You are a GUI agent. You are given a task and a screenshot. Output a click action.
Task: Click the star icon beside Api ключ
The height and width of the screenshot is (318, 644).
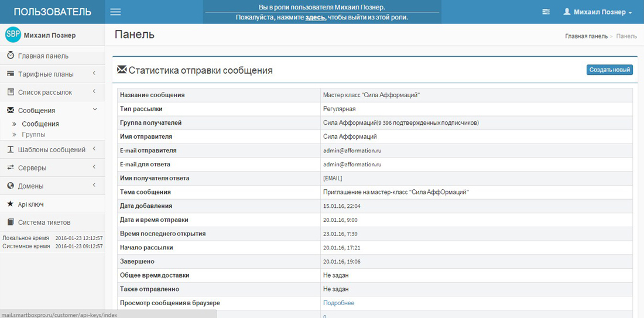point(11,204)
